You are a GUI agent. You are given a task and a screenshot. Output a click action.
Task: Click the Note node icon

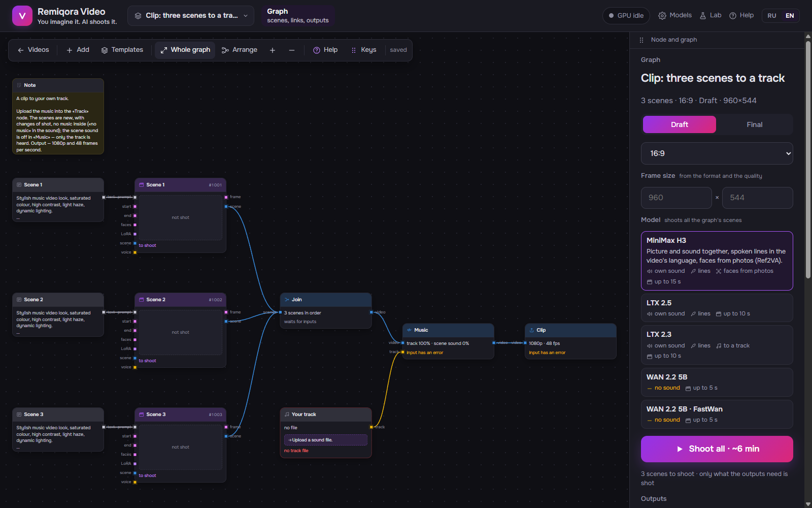click(x=19, y=85)
